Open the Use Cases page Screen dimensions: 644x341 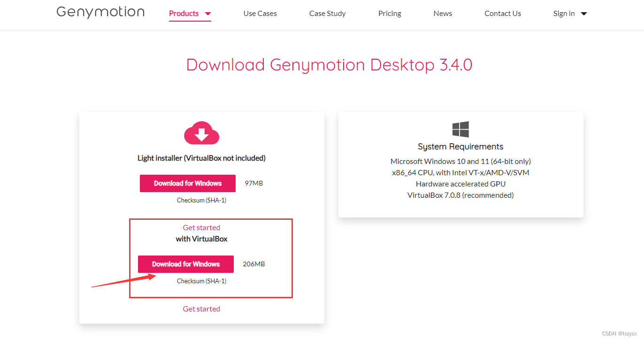click(x=260, y=14)
